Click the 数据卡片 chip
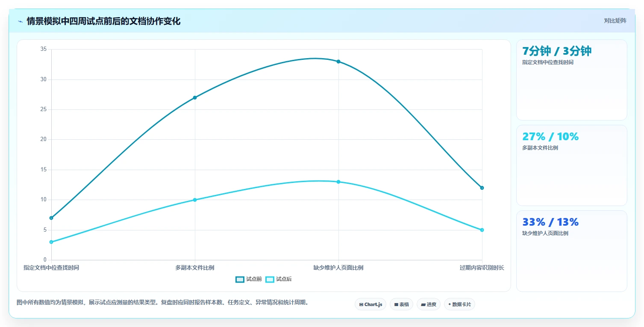Image resolution: width=644 pixels, height=327 pixels. 459,304
